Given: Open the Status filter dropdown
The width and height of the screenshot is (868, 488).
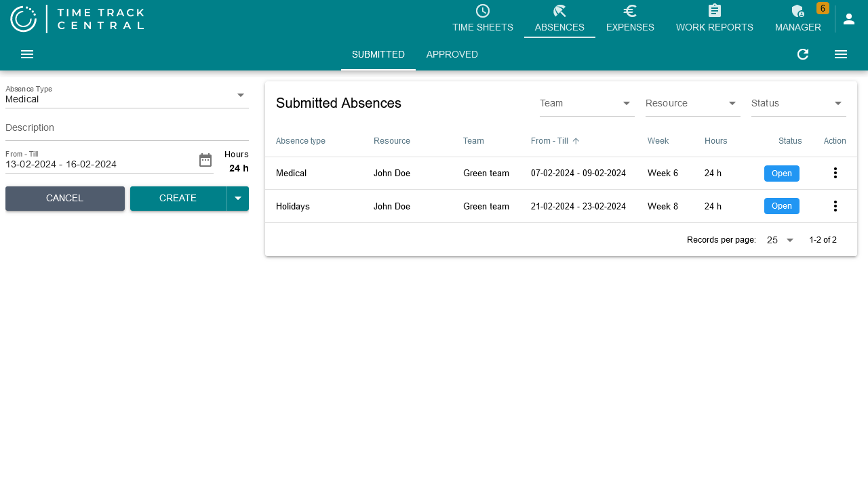Looking at the screenshot, I should (x=799, y=103).
